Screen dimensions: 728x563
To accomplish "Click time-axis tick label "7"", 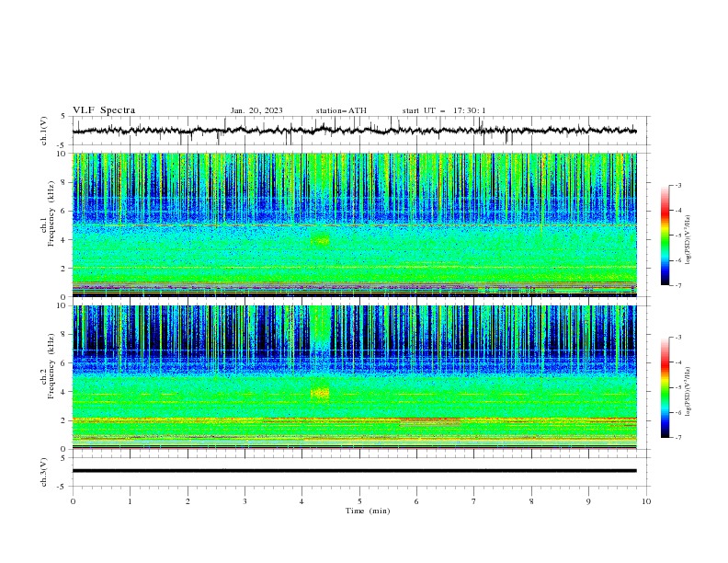I will pos(474,501).
